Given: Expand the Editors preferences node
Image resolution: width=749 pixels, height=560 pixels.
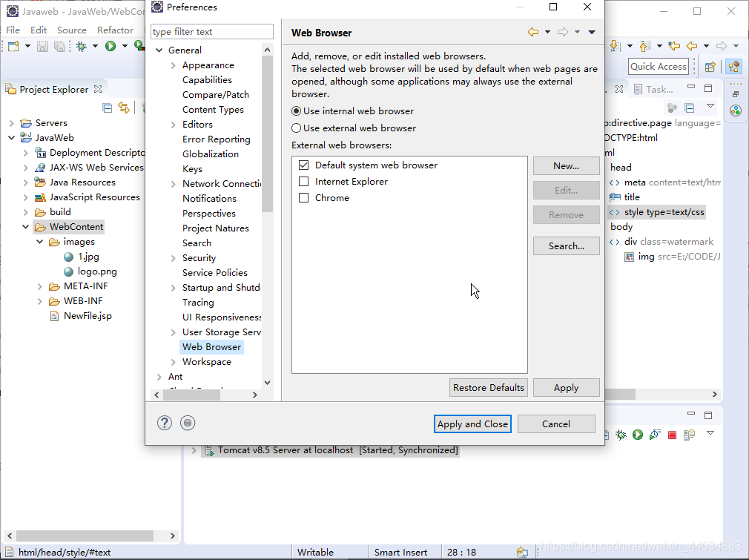Looking at the screenshot, I should 174,125.
